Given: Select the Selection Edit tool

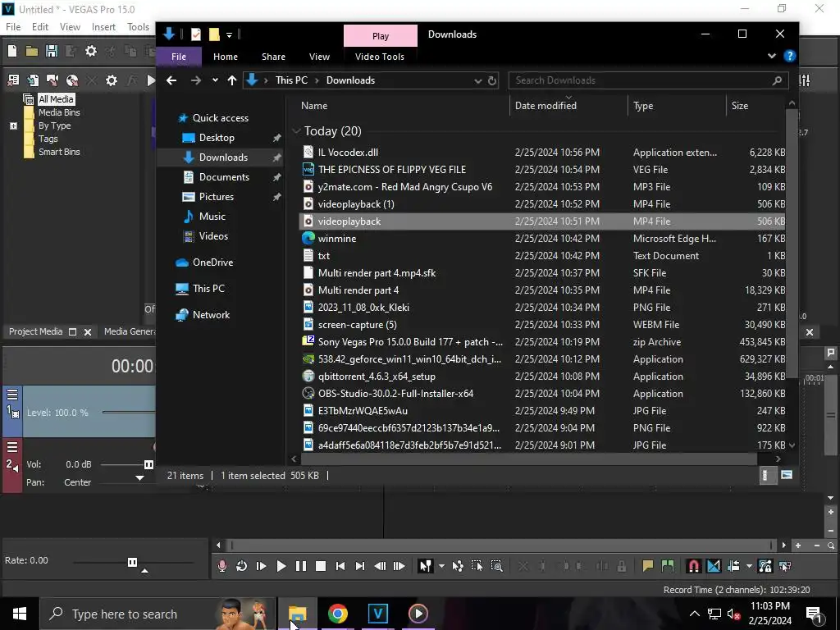Looking at the screenshot, I should pos(477,566).
